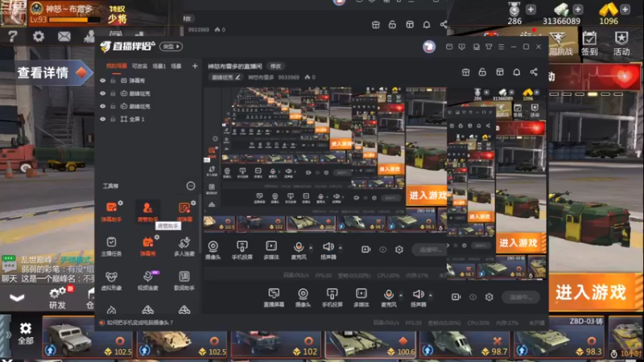Click 麦克风 icon in the outermost bottom toolbar
This screenshot has width=644, height=362.
pyautogui.click(x=389, y=298)
